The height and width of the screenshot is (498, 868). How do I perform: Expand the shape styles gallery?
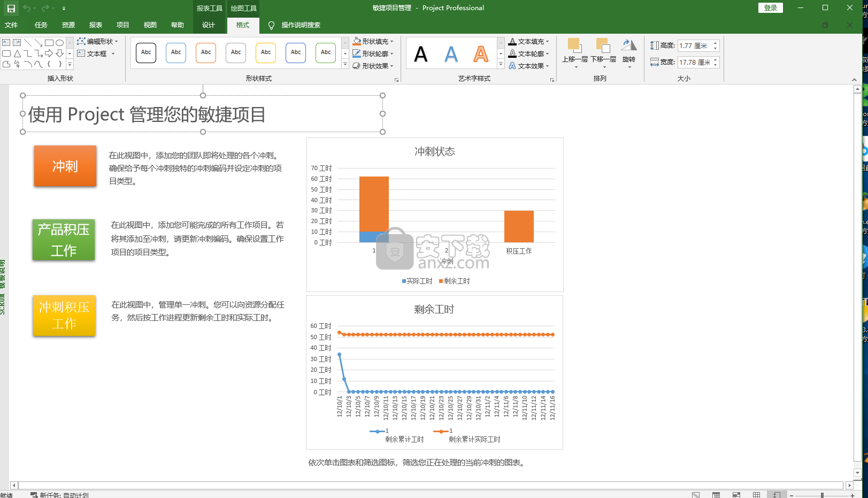[345, 64]
